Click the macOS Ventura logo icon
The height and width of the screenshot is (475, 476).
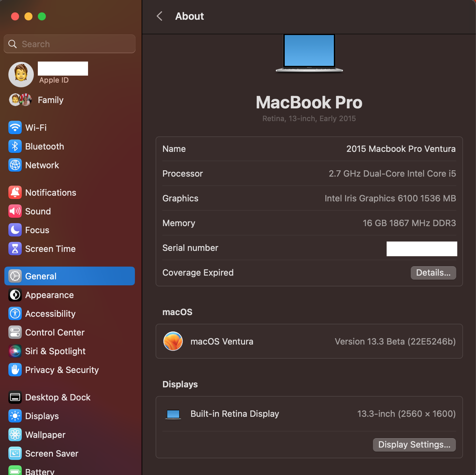coord(173,341)
